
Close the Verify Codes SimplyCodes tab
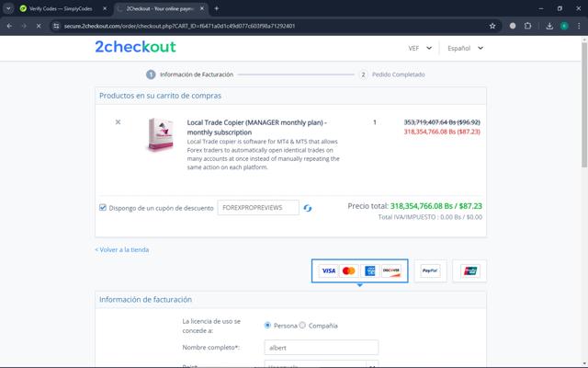coord(105,8)
